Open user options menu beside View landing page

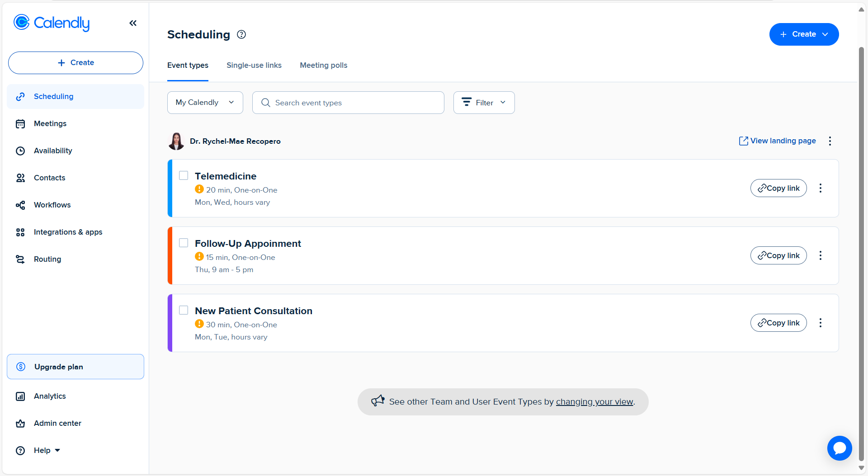pos(830,141)
